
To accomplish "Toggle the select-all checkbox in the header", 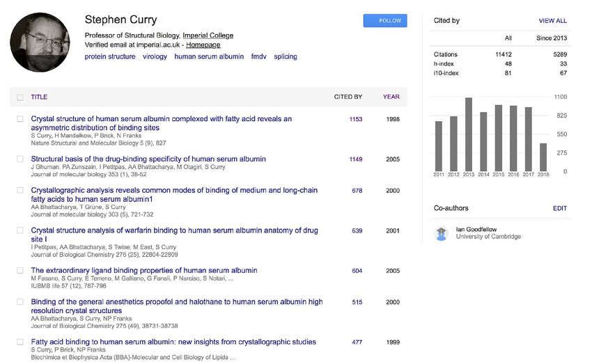I will (x=20, y=97).
